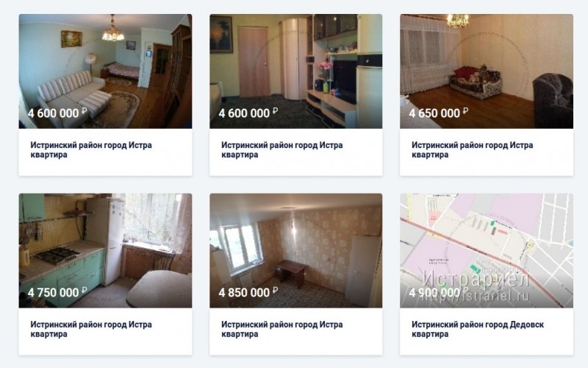Click the 4 600 000 price on the second listing
The width and height of the screenshot is (588, 368).
[x=248, y=113]
